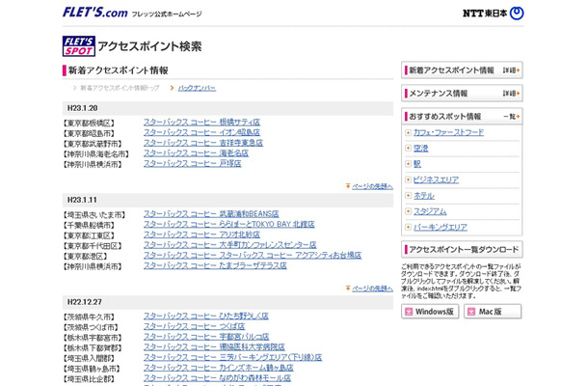
Task: Open たまプラーザテラス店 link
Action: [x=215, y=265]
